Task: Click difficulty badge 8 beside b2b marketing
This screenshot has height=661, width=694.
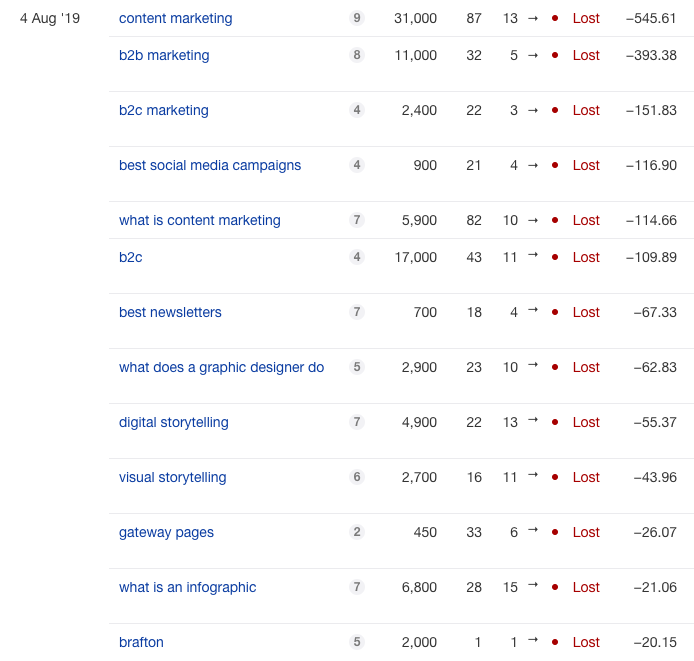Action: coord(357,55)
